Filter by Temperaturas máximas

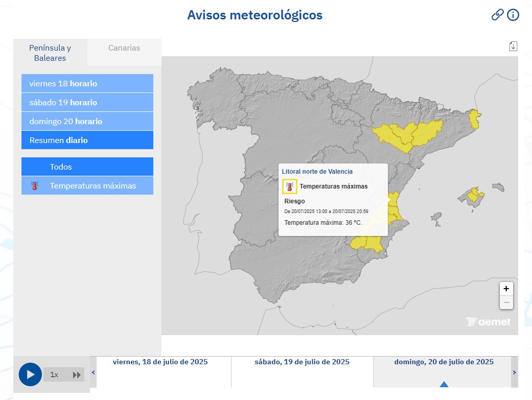point(87,185)
